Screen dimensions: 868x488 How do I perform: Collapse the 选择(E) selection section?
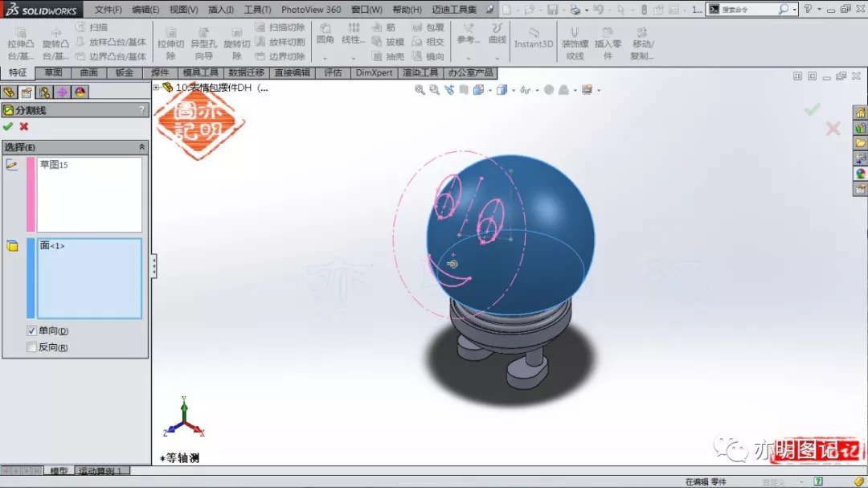tap(141, 147)
